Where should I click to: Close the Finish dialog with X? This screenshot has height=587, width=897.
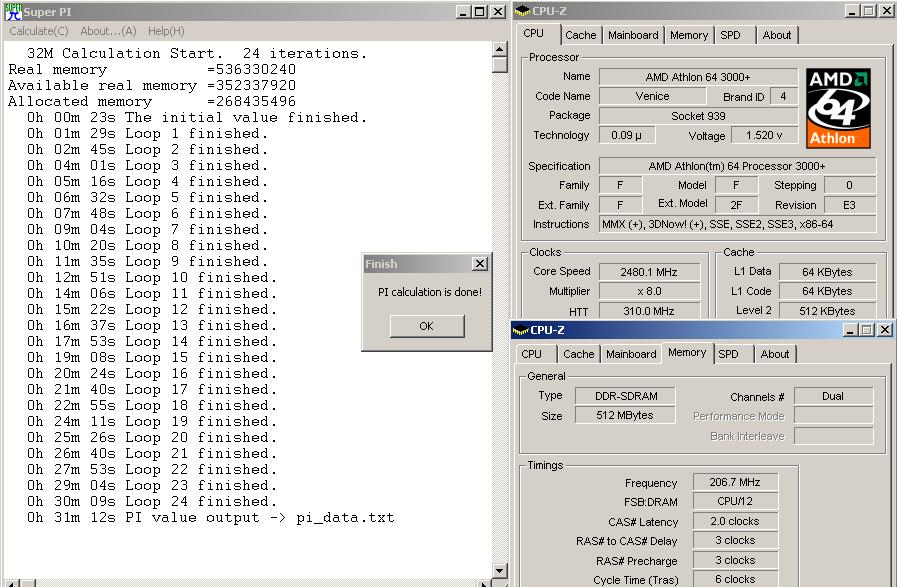pyautogui.click(x=480, y=264)
